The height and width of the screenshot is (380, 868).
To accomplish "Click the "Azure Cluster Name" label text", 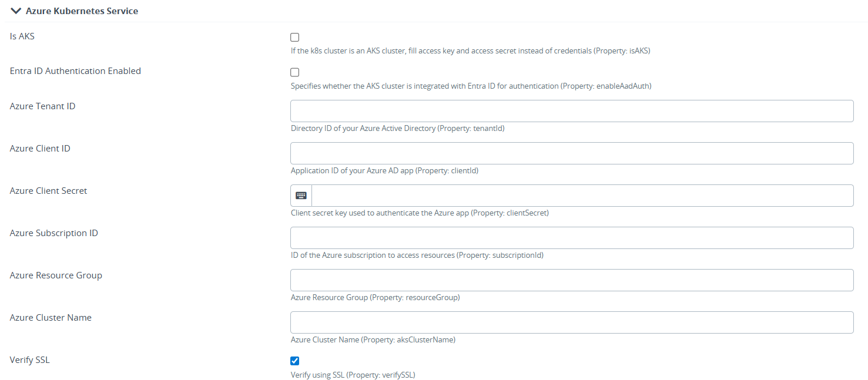I will (51, 318).
